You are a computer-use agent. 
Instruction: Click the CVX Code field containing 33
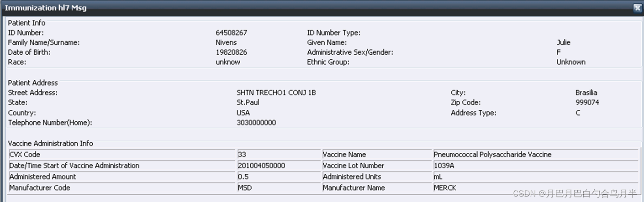point(279,155)
